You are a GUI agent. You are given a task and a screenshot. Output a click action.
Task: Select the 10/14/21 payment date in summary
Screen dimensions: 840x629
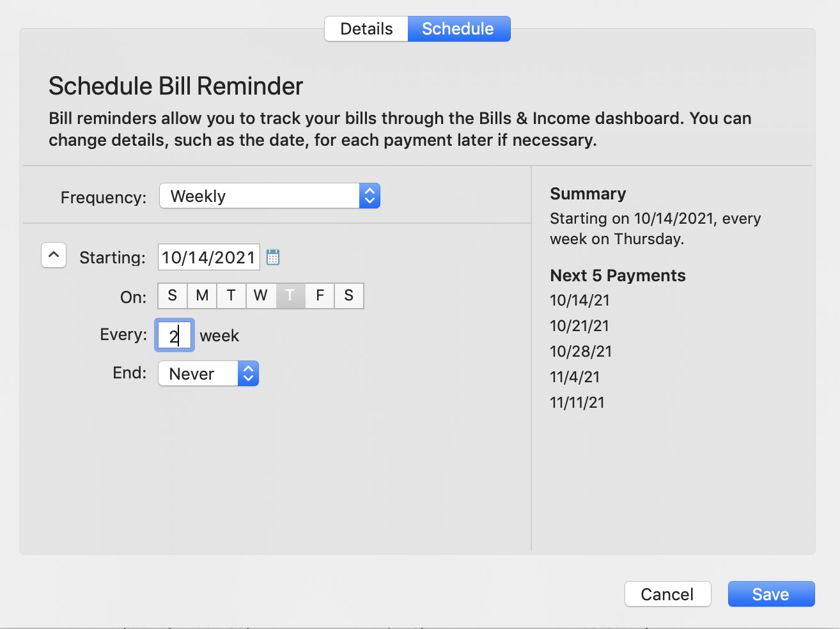click(580, 300)
